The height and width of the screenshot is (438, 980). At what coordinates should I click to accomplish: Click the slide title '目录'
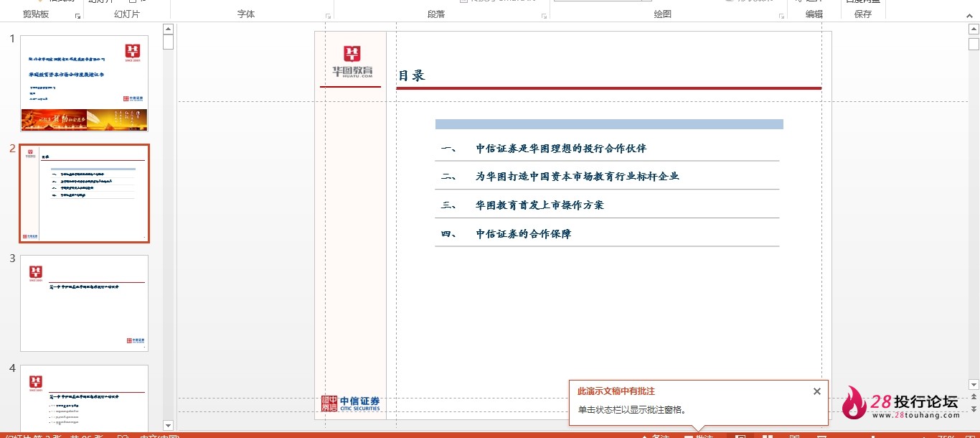412,75
